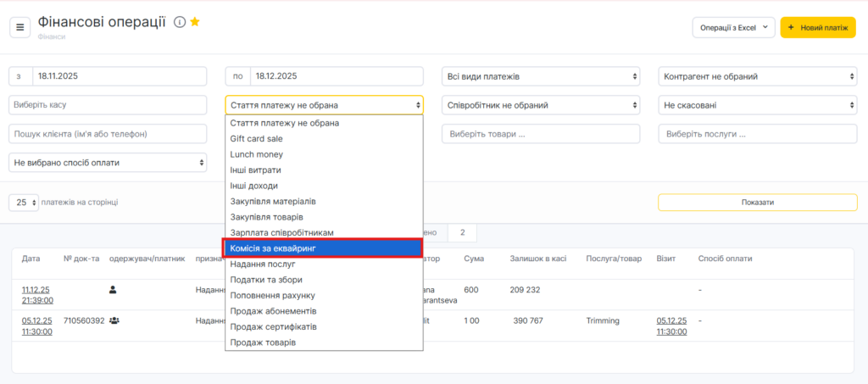868x384 pixels.
Task: Click the group icon in the second row
Action: 114,321
